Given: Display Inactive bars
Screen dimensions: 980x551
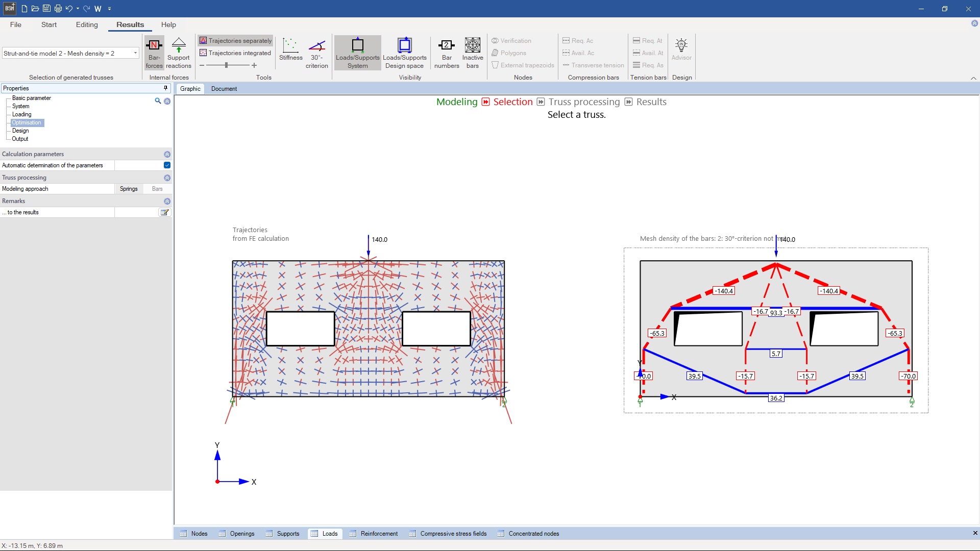Looking at the screenshot, I should click(x=472, y=53).
